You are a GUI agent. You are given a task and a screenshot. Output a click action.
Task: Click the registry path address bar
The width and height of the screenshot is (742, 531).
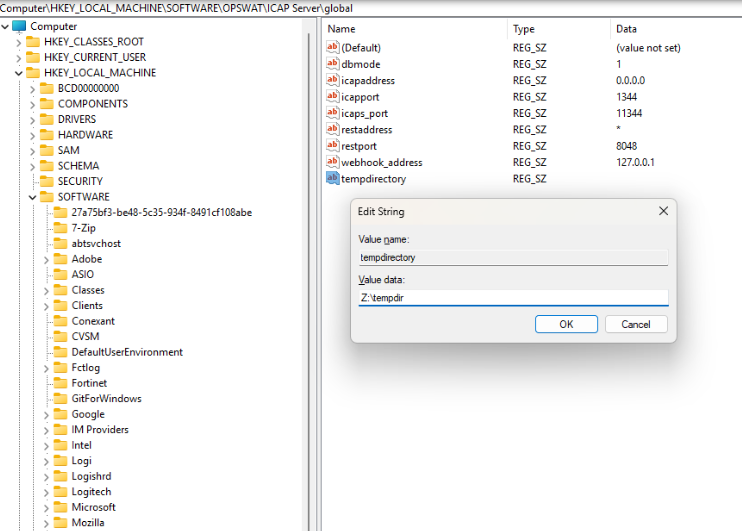click(371, 8)
